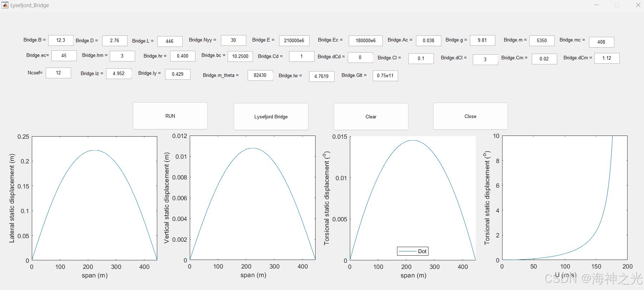Click the Close button below parameters
Screen dimensions: 644x290
470,116
